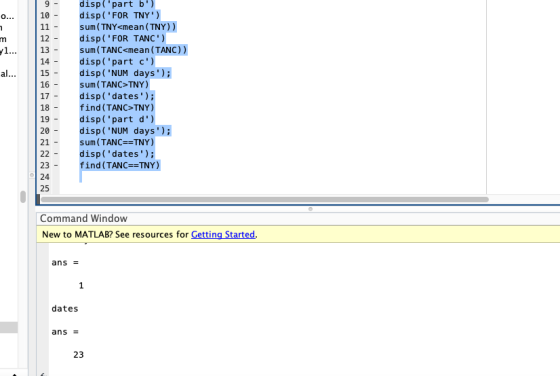Click code sum(TANC==TNY)

[117, 142]
